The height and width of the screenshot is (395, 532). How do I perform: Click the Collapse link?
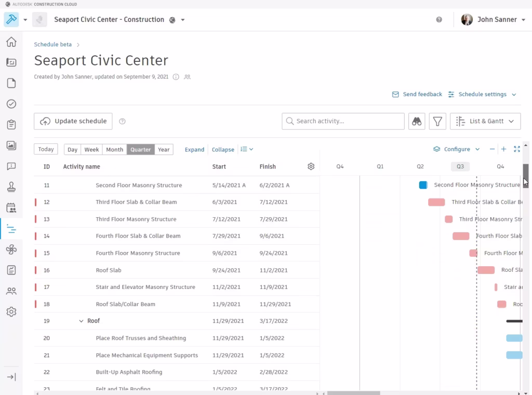click(223, 150)
